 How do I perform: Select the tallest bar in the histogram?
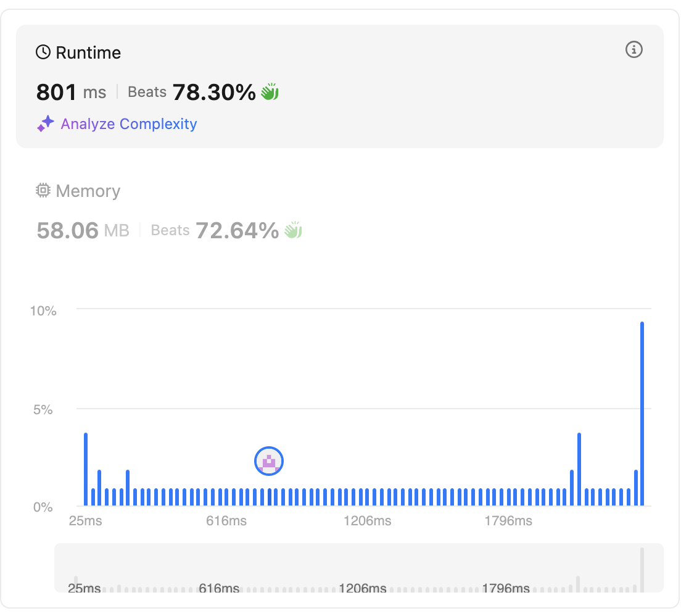[x=642, y=414]
